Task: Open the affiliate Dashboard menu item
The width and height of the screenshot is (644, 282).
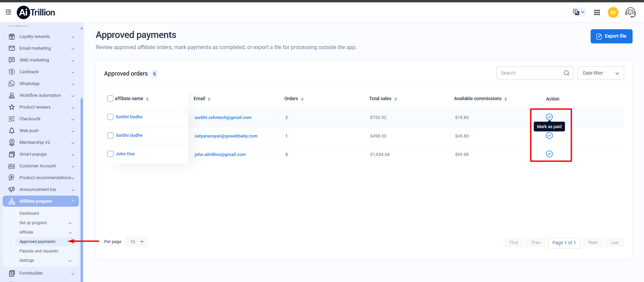Action: pos(29,213)
